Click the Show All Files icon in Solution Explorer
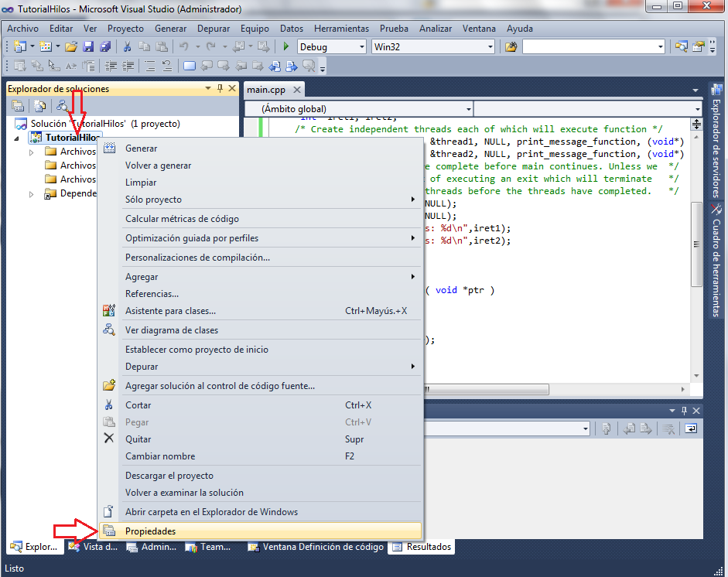This screenshot has height=577, width=728. 39,106
